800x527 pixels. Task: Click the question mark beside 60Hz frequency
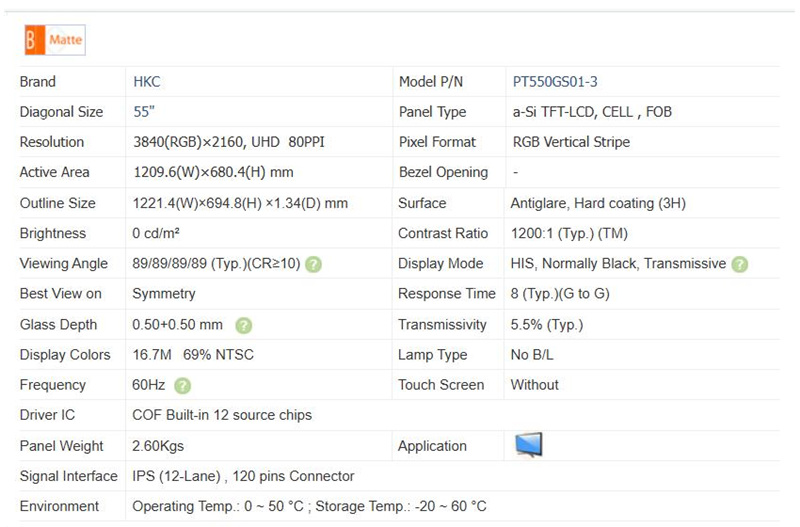(182, 386)
